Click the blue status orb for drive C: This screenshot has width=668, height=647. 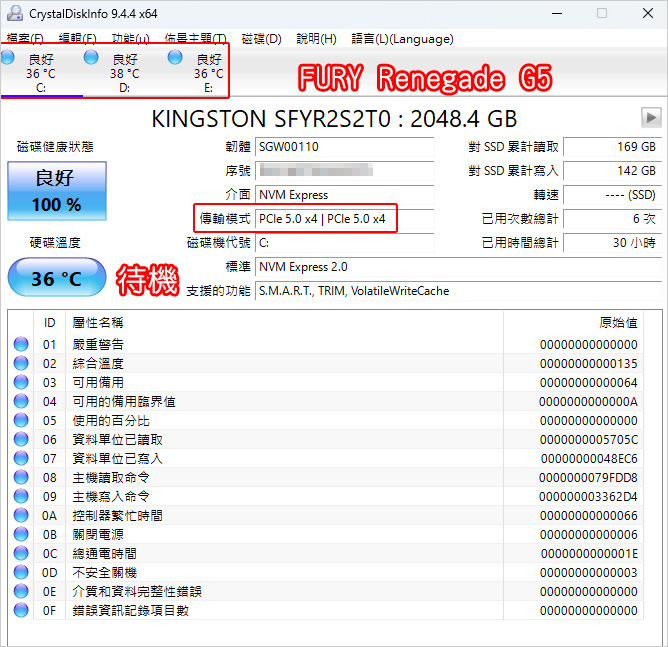point(8,57)
